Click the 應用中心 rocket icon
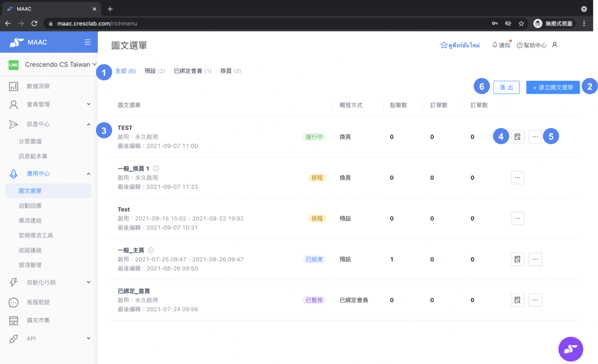The width and height of the screenshot is (598, 364). 13,174
